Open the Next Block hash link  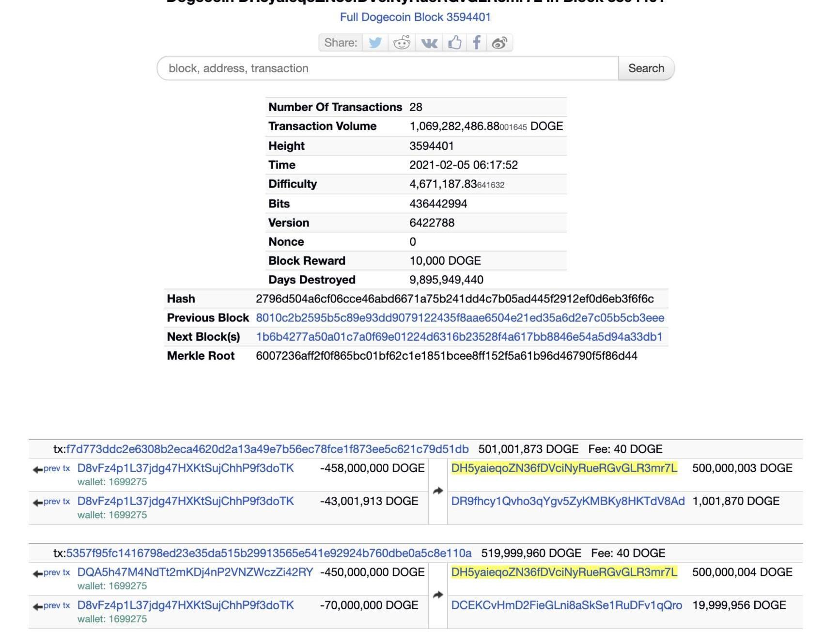tap(459, 337)
